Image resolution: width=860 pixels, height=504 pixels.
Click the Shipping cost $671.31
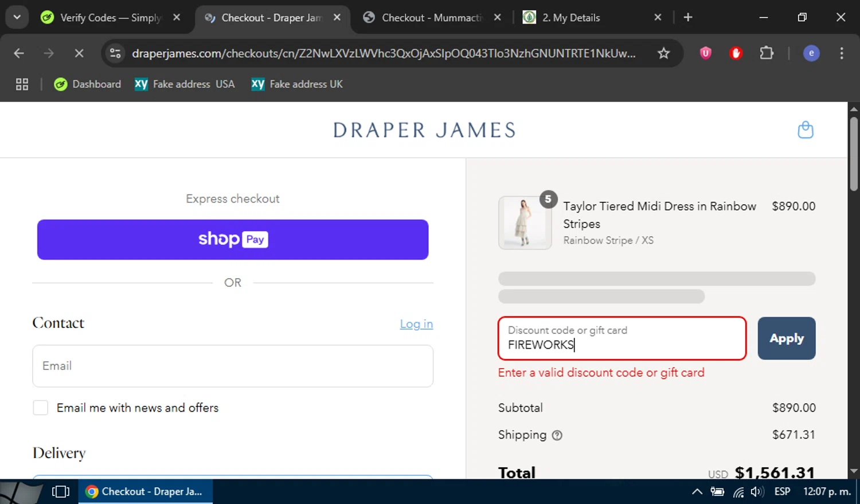click(793, 435)
